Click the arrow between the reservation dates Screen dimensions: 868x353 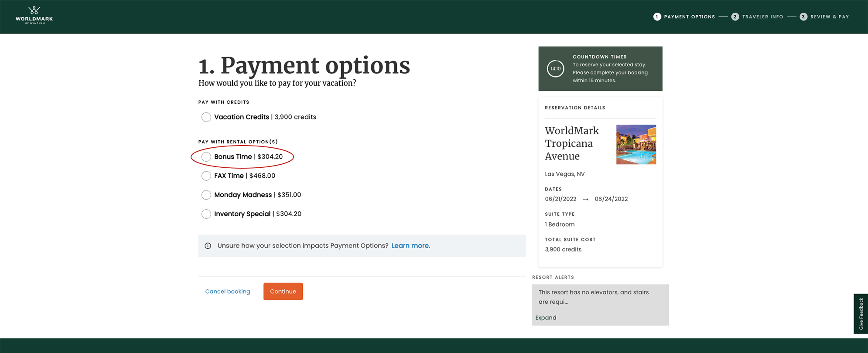click(x=585, y=199)
